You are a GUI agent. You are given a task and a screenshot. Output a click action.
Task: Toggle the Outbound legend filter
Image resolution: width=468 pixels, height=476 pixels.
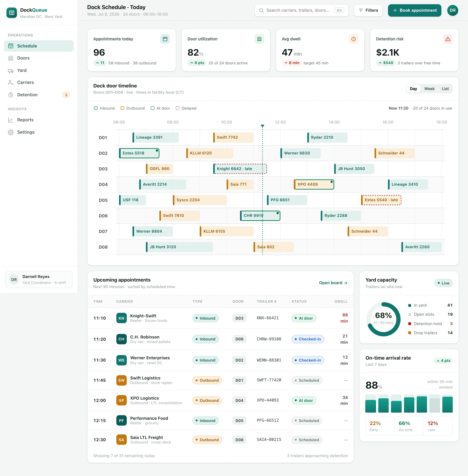click(132, 108)
